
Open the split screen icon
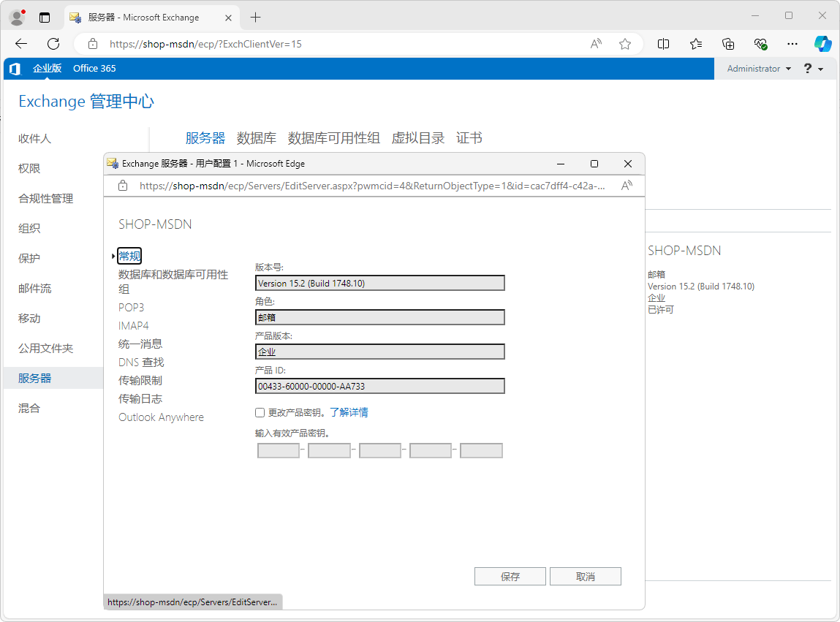point(663,44)
